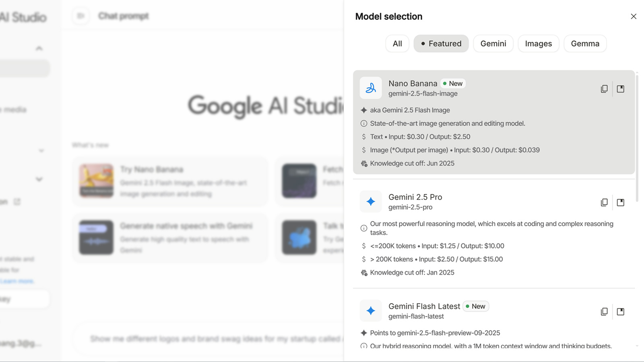Click the Nano Banana model logo icon
Viewport: 644px width, 362px height.
point(371,88)
